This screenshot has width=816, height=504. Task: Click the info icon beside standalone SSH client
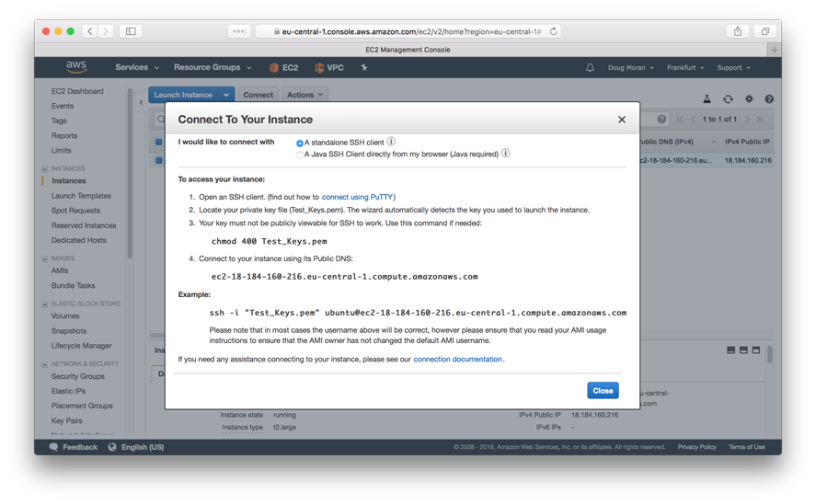coord(391,141)
